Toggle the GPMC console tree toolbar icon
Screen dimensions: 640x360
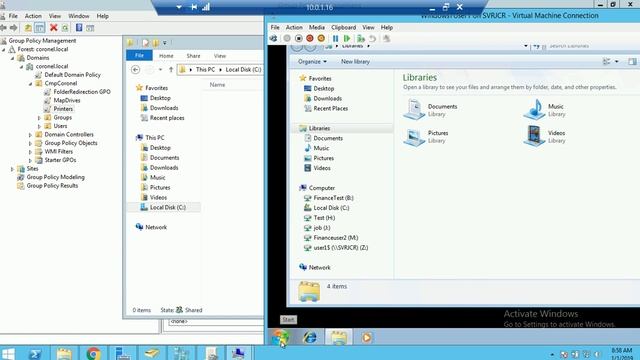[40, 28]
